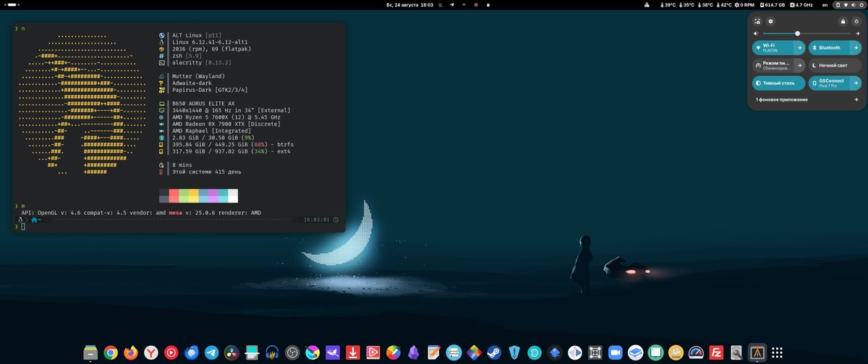
Task: Enable Ночной свет night light
Action: pos(834,65)
